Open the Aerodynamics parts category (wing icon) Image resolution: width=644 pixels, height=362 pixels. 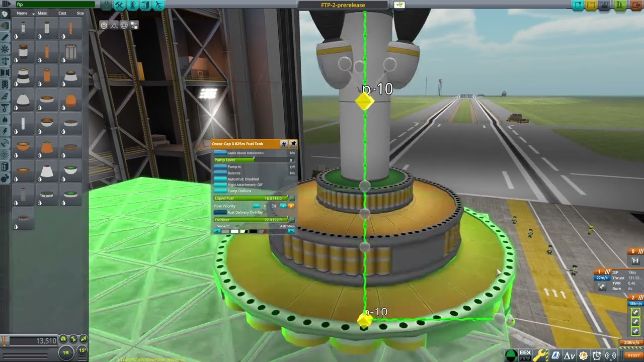pos(5,96)
